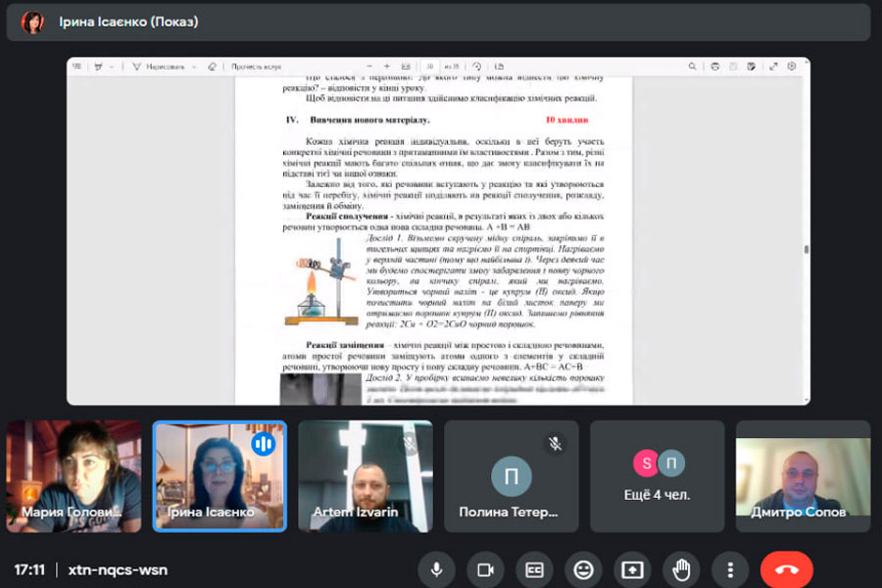882x588 pixels.
Task: Open the Ещё 4 чел. participants tile
Action: (x=658, y=476)
